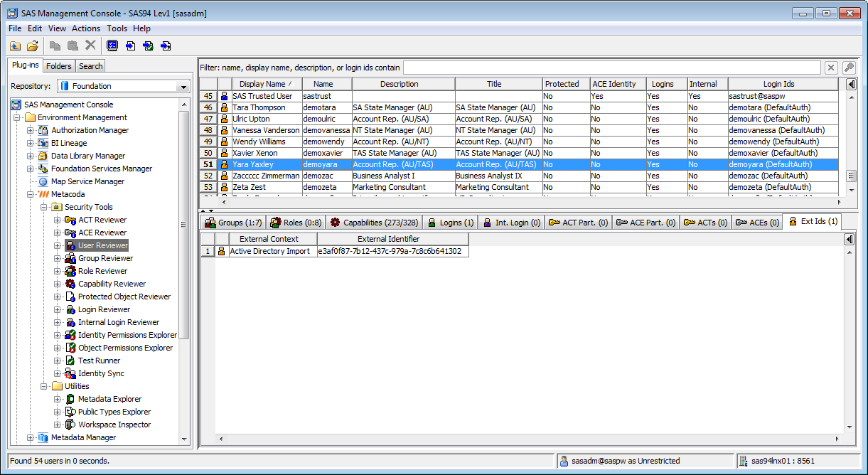868x475 pixels.
Task: Open the Roles (0:8) tab
Action: (x=295, y=223)
